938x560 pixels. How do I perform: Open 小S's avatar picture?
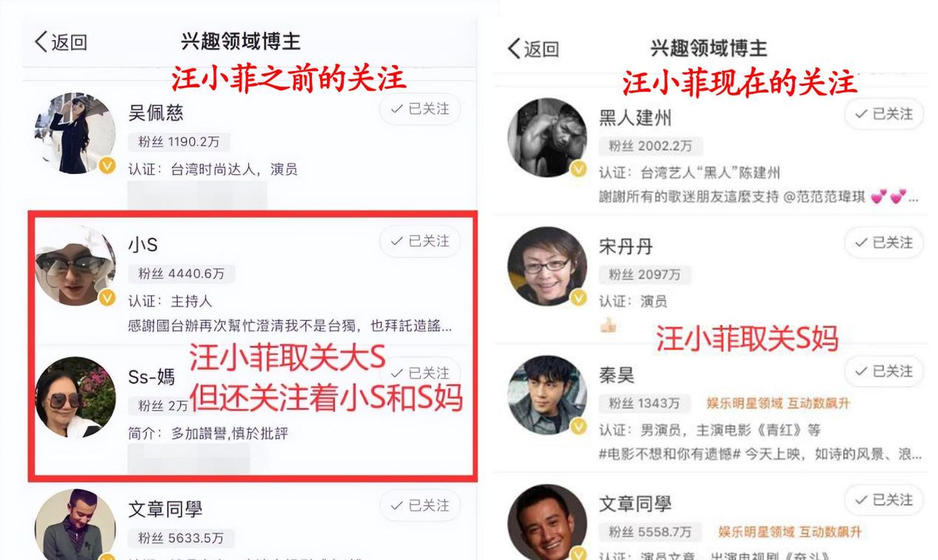point(74,265)
